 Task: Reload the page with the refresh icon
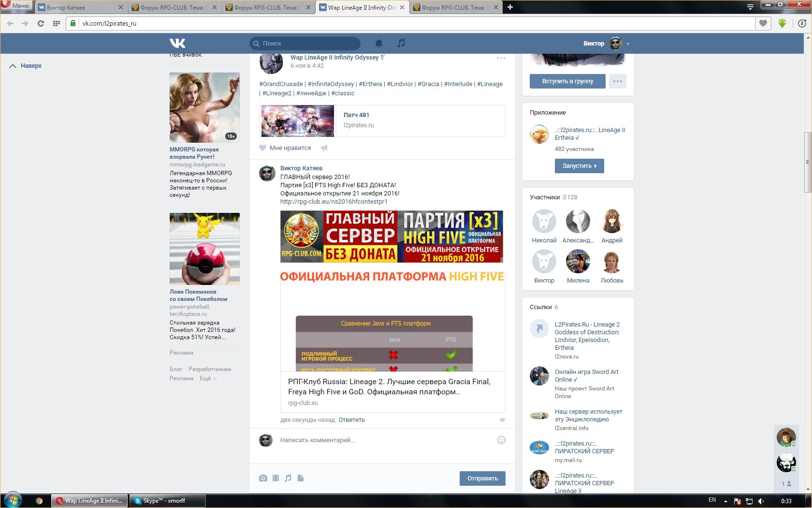point(41,23)
